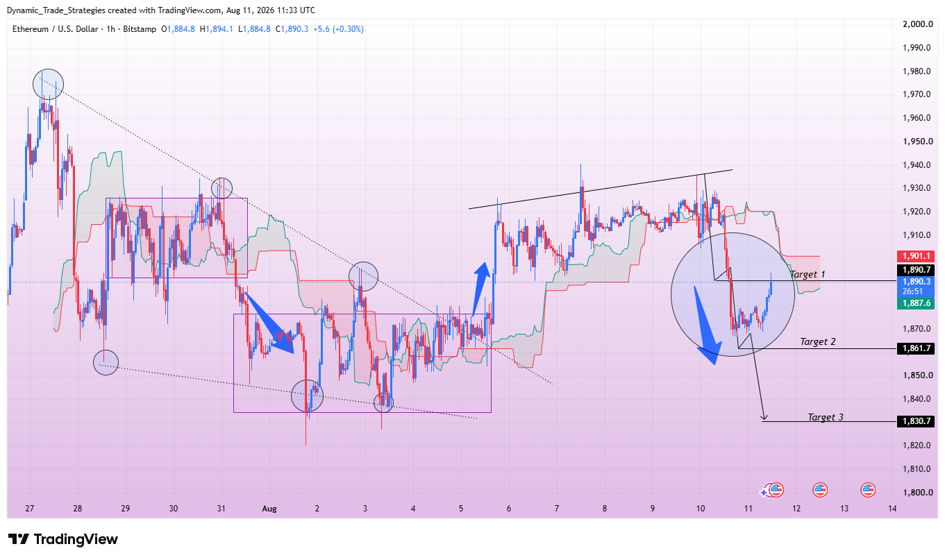Click the Target 3 text label
Screen dimensions: 945x560
coord(826,417)
